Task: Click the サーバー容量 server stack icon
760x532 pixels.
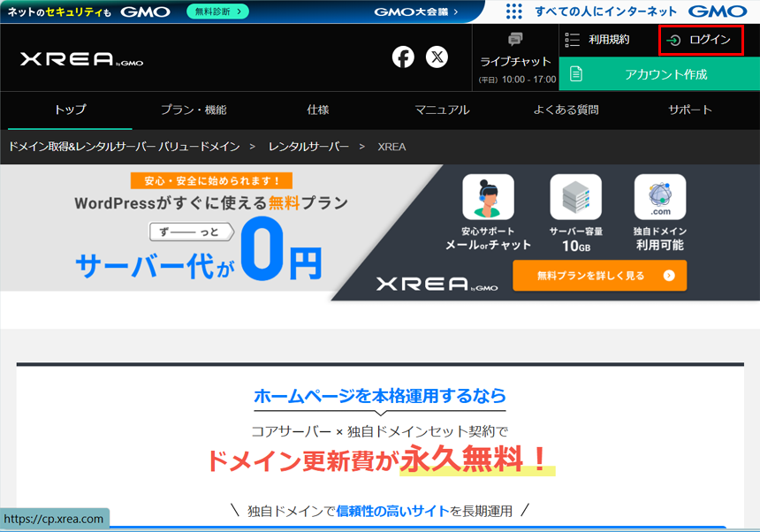Action: click(x=576, y=197)
